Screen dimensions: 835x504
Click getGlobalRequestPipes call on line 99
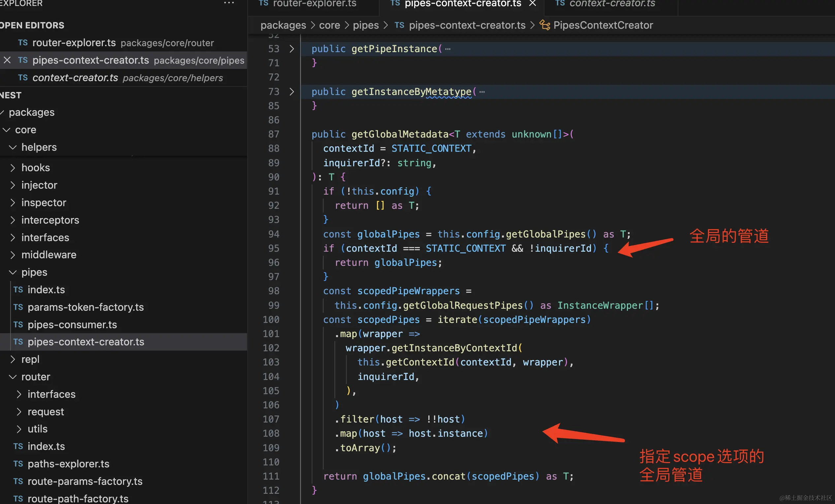click(463, 305)
